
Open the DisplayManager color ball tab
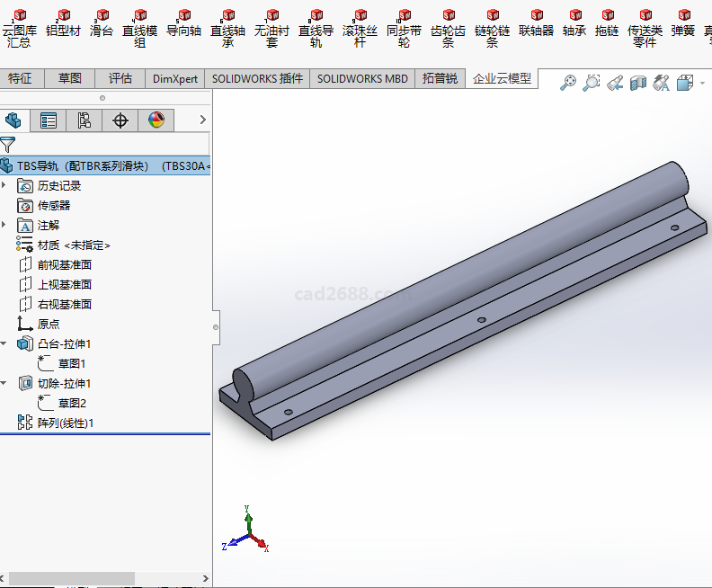click(156, 120)
